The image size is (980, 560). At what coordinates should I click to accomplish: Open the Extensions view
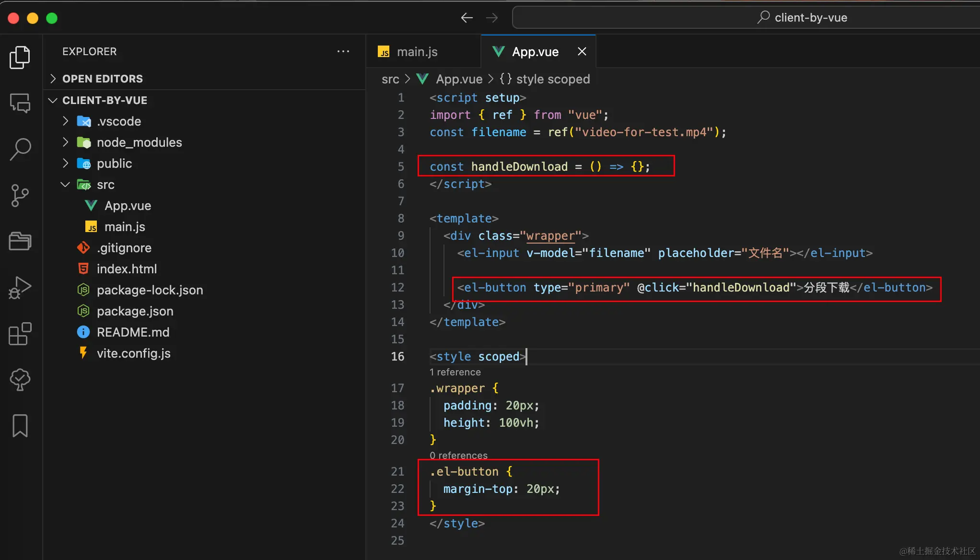tap(20, 334)
